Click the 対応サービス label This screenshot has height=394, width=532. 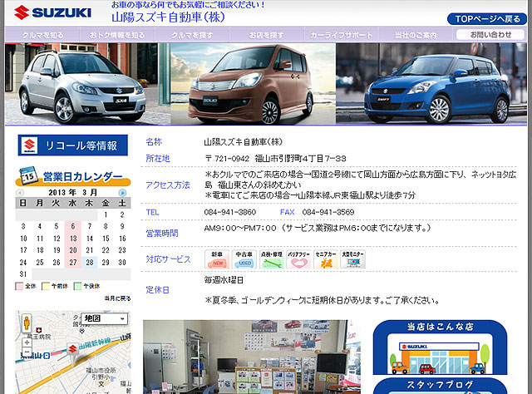(x=168, y=259)
